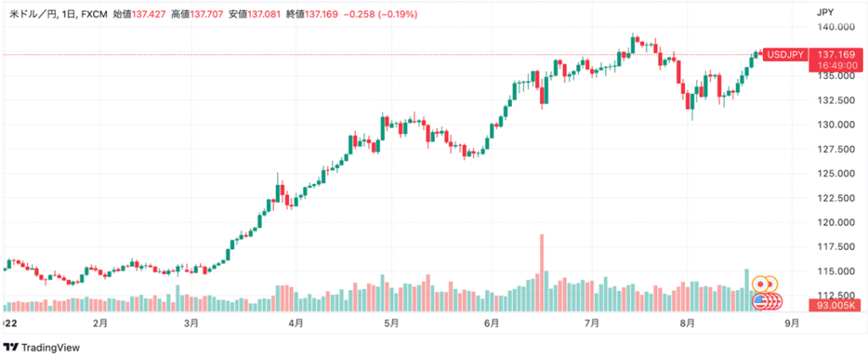The width and height of the screenshot is (868, 356).
Task: Click the red USDJPY price label
Action: tap(786, 54)
